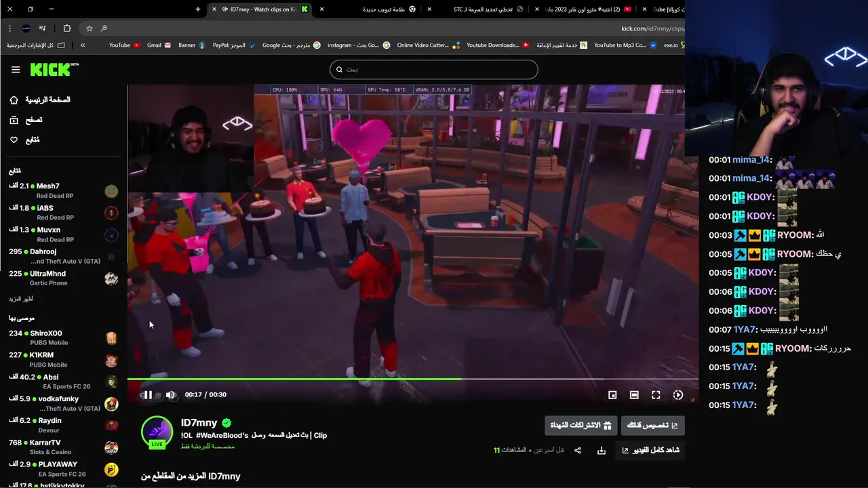868x488 pixels.
Task: Open the instagram bookmark
Action: [x=359, y=45]
